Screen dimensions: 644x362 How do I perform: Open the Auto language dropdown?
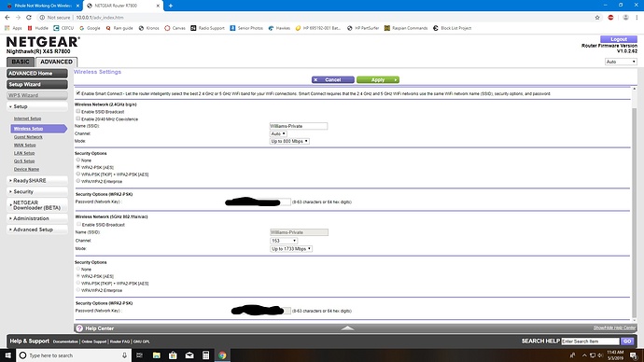pyautogui.click(x=621, y=62)
